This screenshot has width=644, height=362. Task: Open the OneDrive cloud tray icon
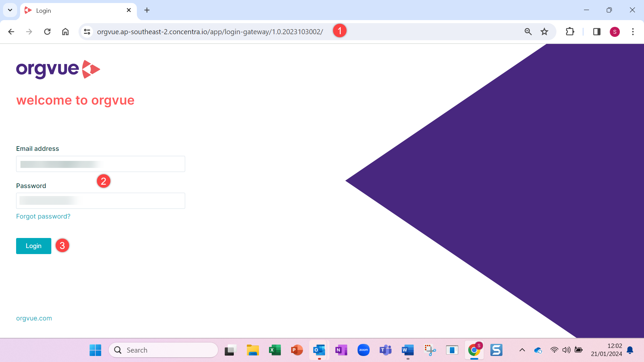538,350
